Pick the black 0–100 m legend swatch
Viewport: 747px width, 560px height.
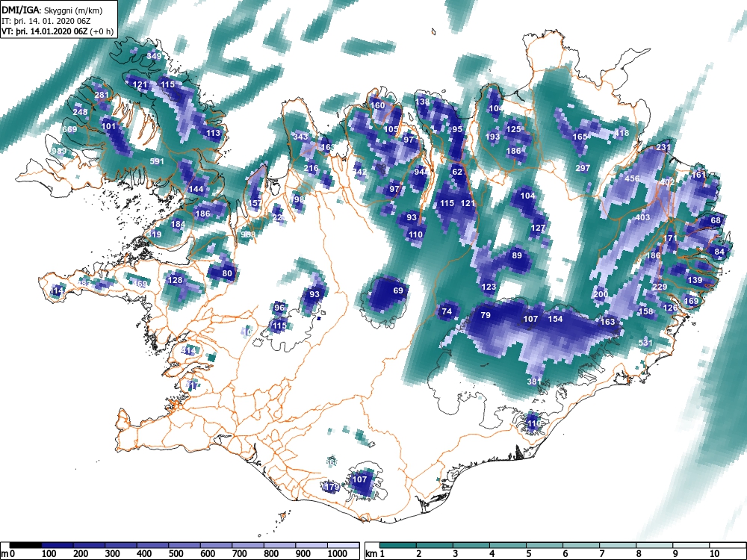point(25,545)
